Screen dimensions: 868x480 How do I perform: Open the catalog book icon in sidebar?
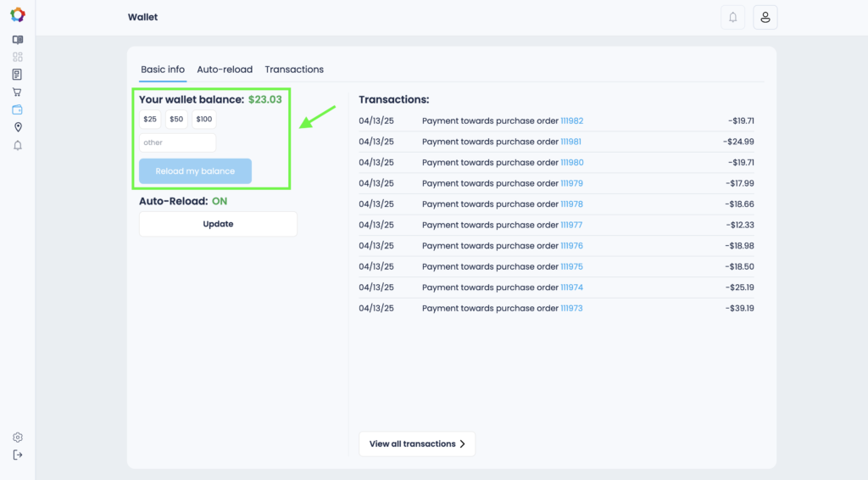(18, 40)
